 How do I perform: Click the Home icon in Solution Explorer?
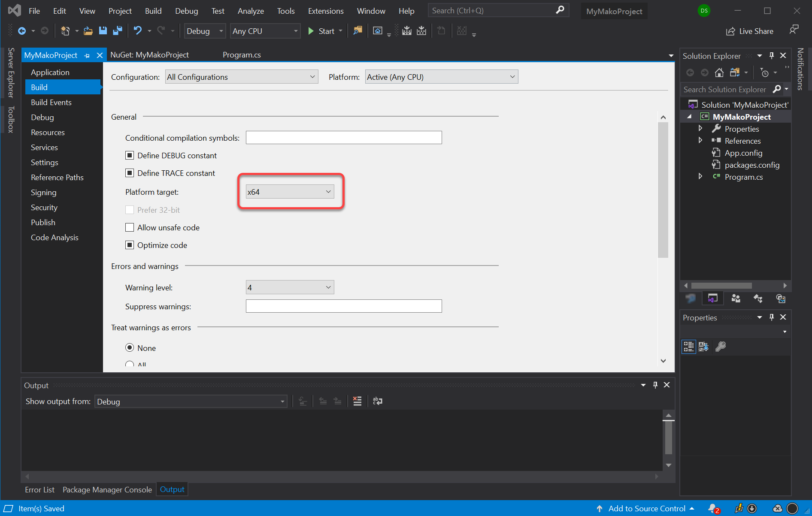(x=719, y=72)
